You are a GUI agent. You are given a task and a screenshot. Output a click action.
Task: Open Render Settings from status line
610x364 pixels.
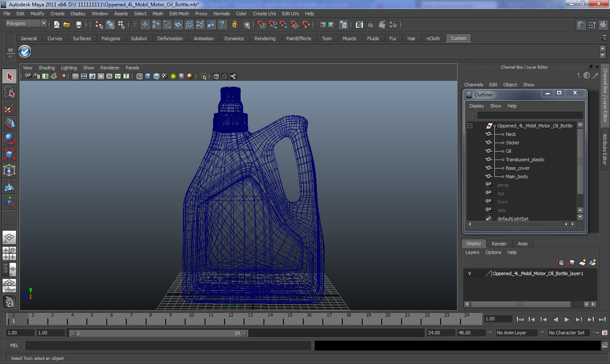click(x=394, y=25)
